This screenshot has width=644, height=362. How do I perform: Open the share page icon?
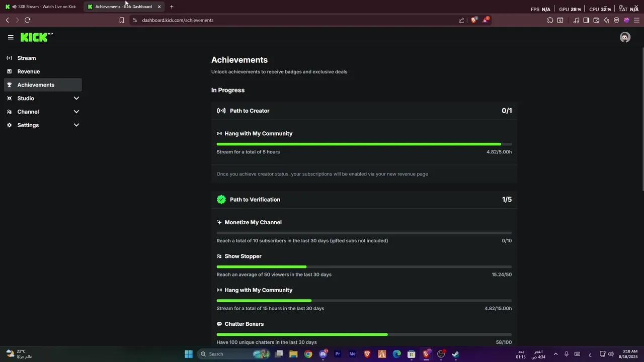461,20
